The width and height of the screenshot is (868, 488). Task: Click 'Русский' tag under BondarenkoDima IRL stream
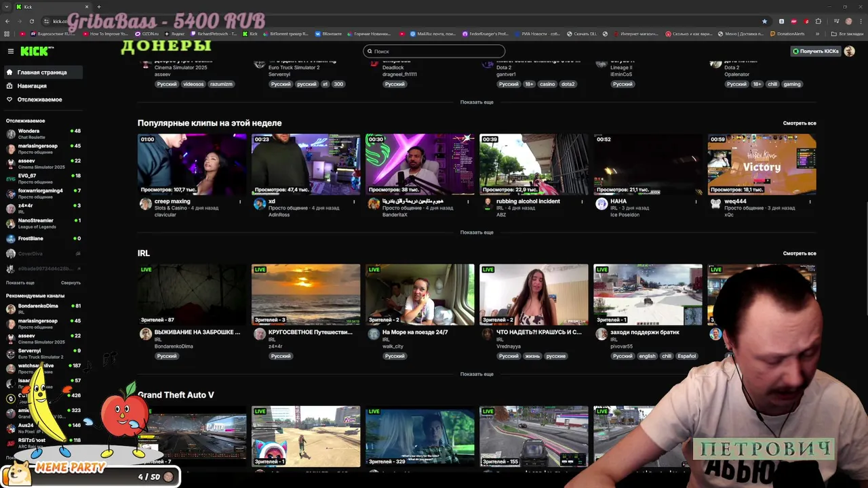(167, 357)
